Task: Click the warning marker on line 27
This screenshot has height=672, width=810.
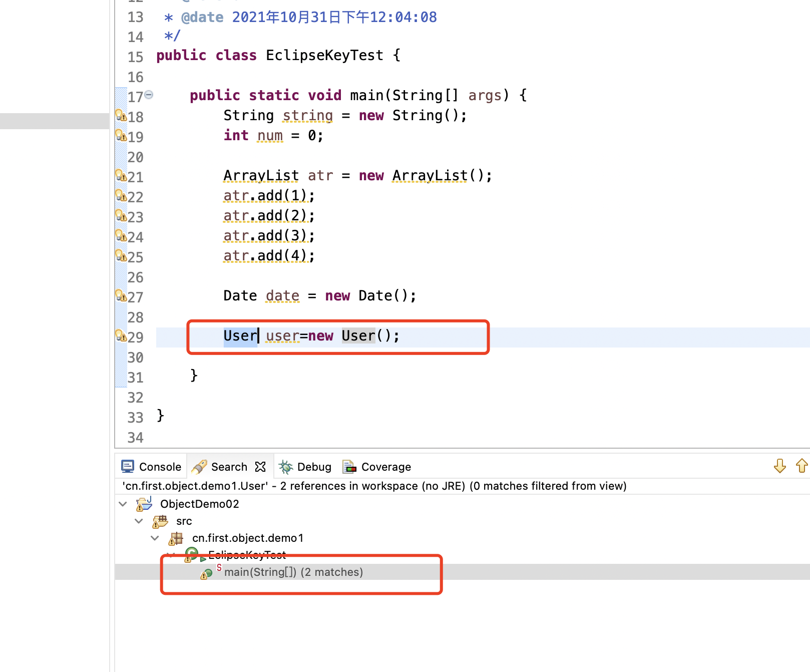Action: click(121, 296)
